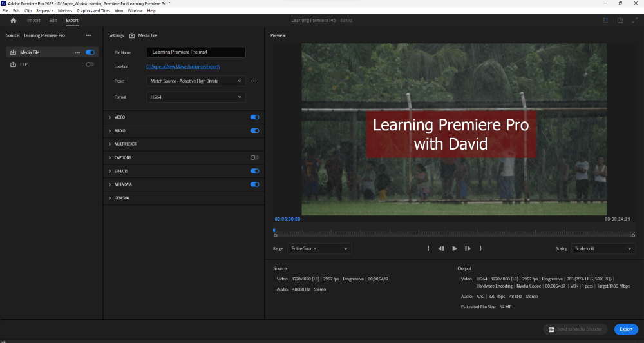This screenshot has width=644, height=343.
Task: Enable the CAPTIONS switch
Action: pyautogui.click(x=254, y=157)
